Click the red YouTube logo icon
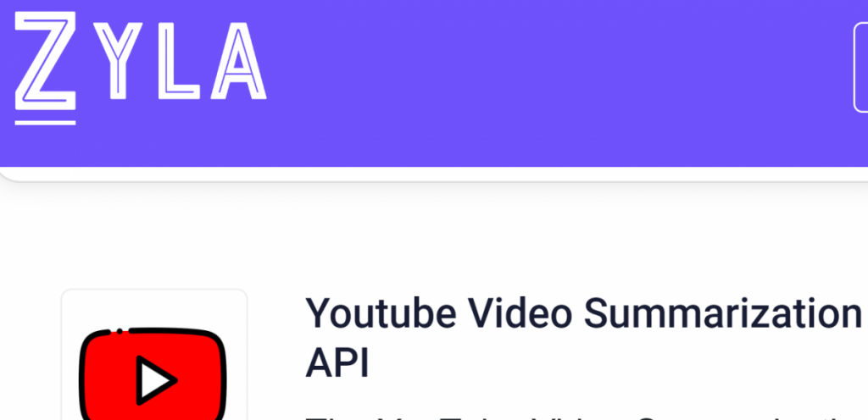 point(153,374)
